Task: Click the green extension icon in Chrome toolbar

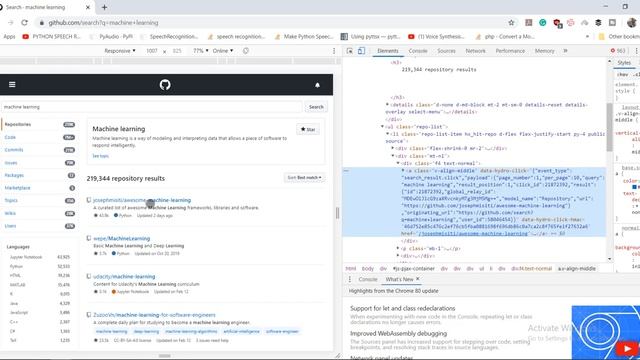Action: point(542,23)
